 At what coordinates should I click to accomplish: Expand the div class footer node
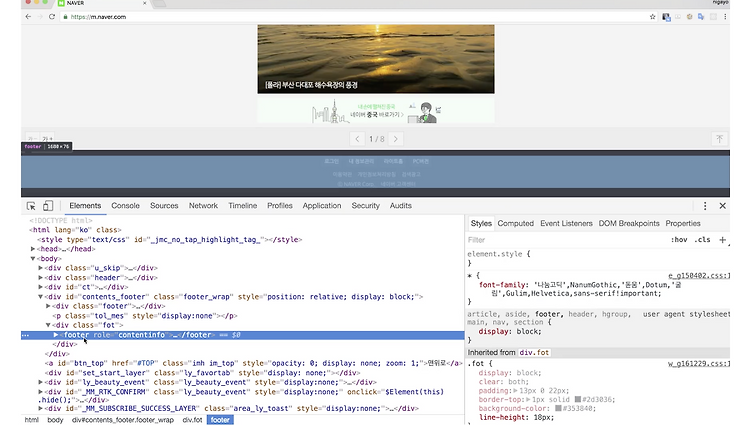48,306
